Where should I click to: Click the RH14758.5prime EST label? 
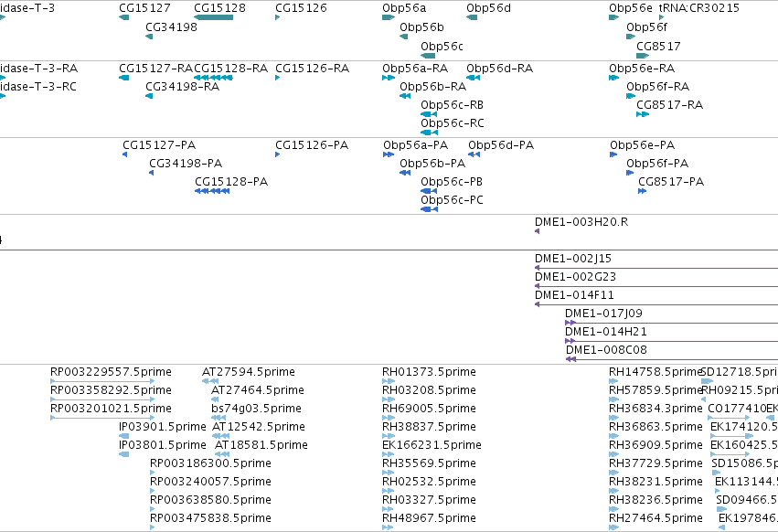click(x=655, y=372)
